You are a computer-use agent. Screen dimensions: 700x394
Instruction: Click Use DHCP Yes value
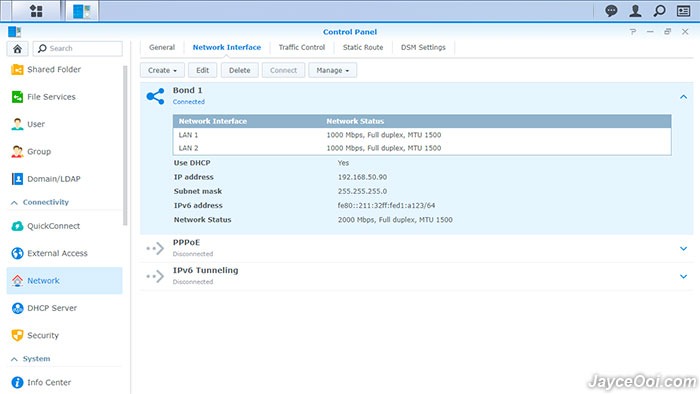pyautogui.click(x=343, y=163)
